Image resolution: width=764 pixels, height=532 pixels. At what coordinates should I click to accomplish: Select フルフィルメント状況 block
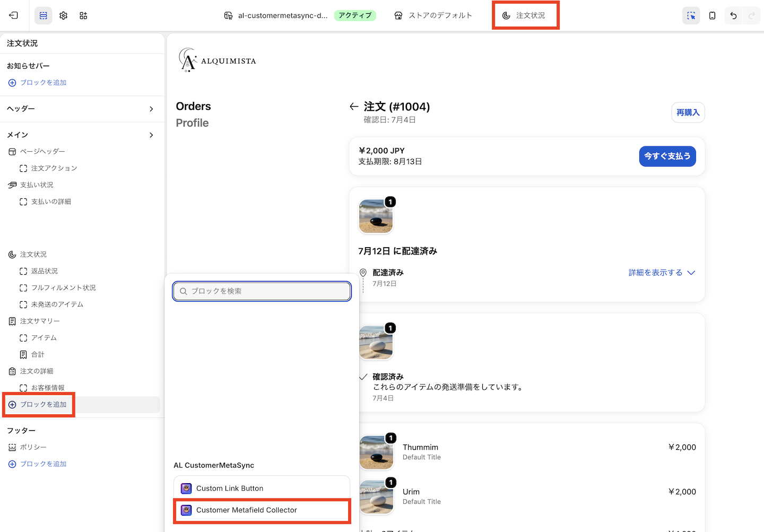(x=64, y=288)
